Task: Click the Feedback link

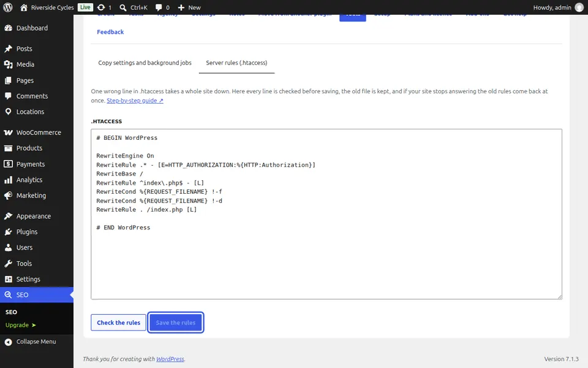Action: [x=110, y=32]
